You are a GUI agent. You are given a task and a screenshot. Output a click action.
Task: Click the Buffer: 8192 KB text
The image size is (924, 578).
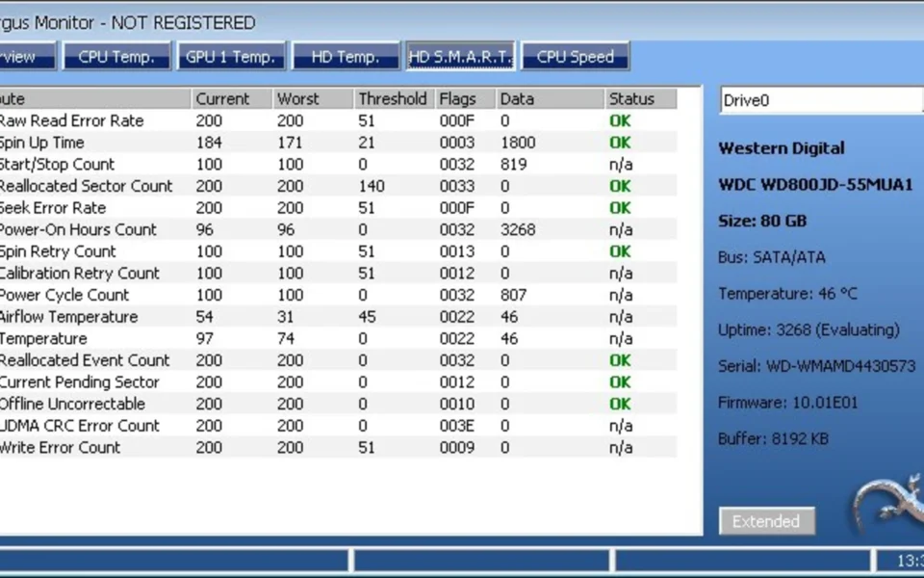(x=773, y=438)
